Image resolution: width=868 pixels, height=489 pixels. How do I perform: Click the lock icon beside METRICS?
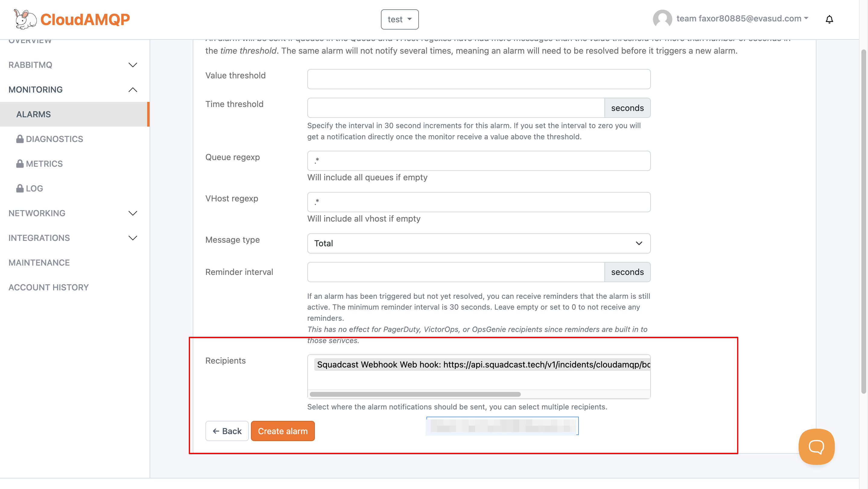coord(20,163)
